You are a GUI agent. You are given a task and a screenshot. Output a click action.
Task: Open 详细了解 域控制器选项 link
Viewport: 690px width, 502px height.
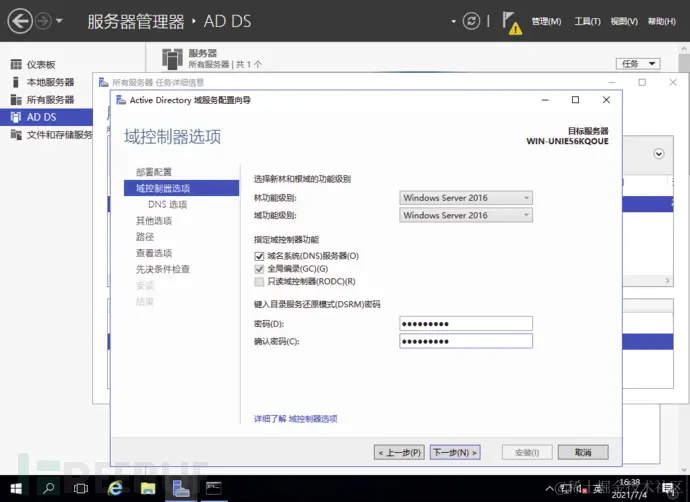(x=295, y=419)
